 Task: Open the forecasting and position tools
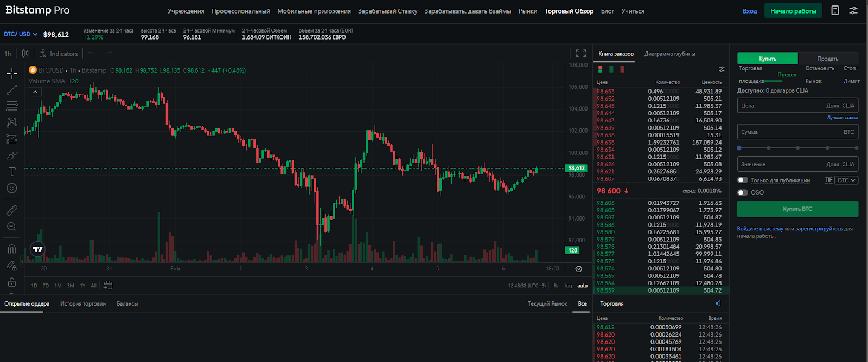point(12,139)
